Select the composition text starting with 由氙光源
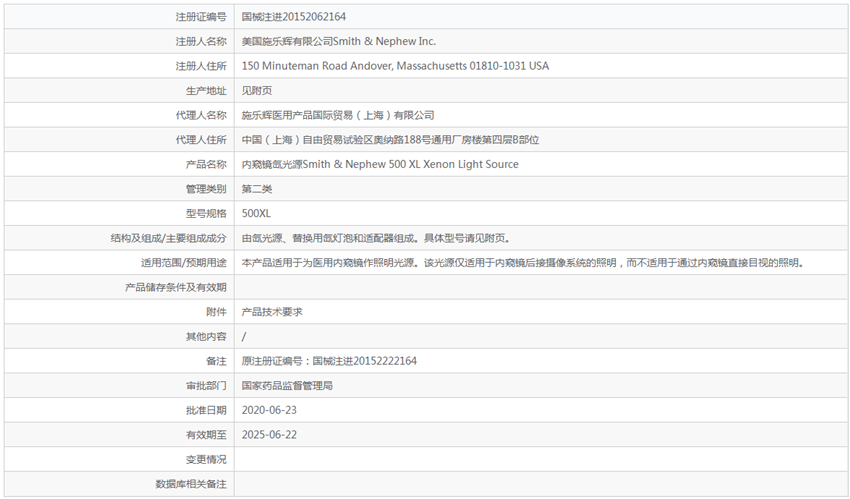 pyautogui.click(x=376, y=238)
